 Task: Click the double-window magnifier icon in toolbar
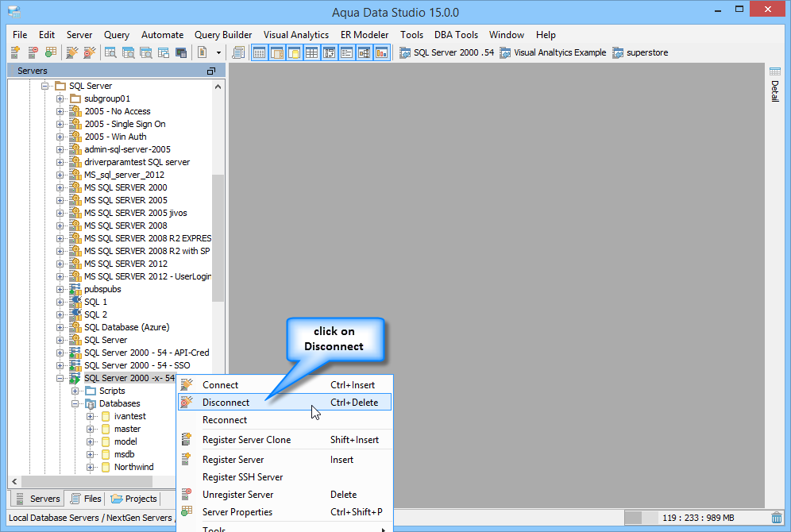point(128,52)
